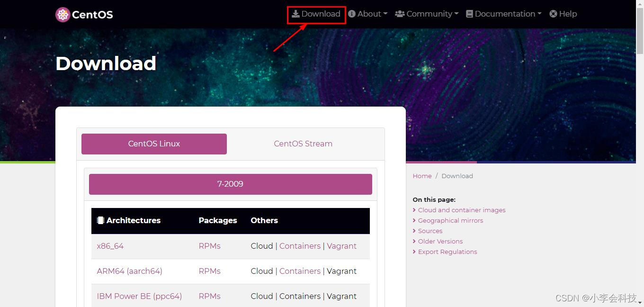Click the vertical scrollbar thumb

(640, 32)
